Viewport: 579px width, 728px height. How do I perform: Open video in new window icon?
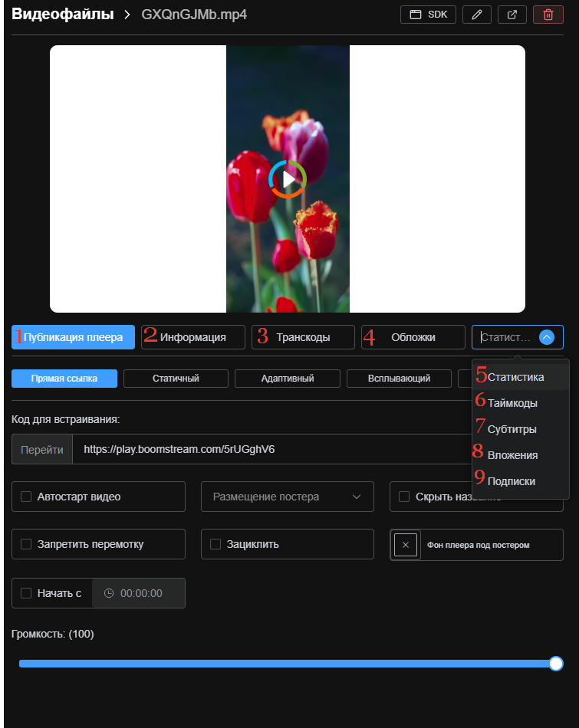pyautogui.click(x=512, y=15)
